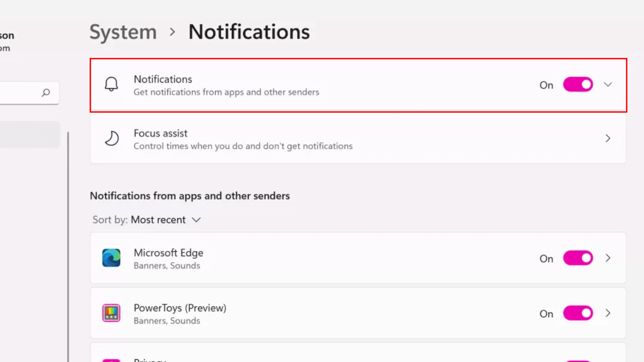Expand Microsoft Edge notification options arrow
This screenshot has height=362, width=644.
tap(608, 258)
